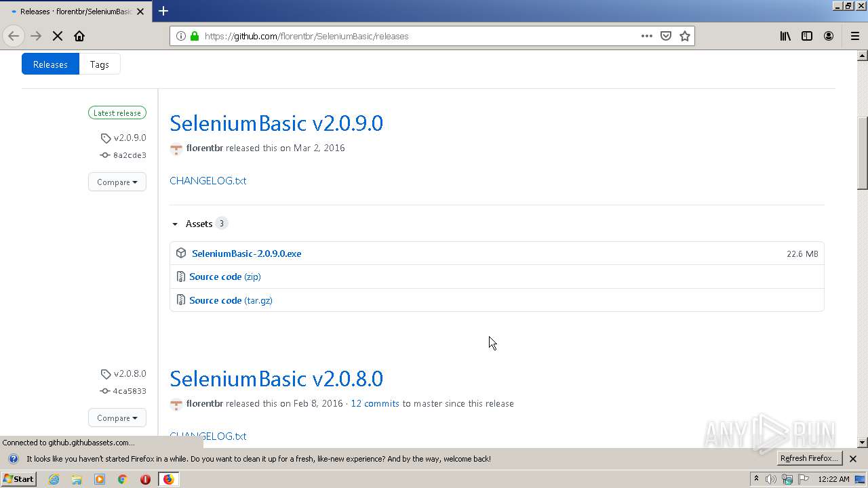View 12 commits since v2.0.8.0
868x488 pixels.
[375, 403]
